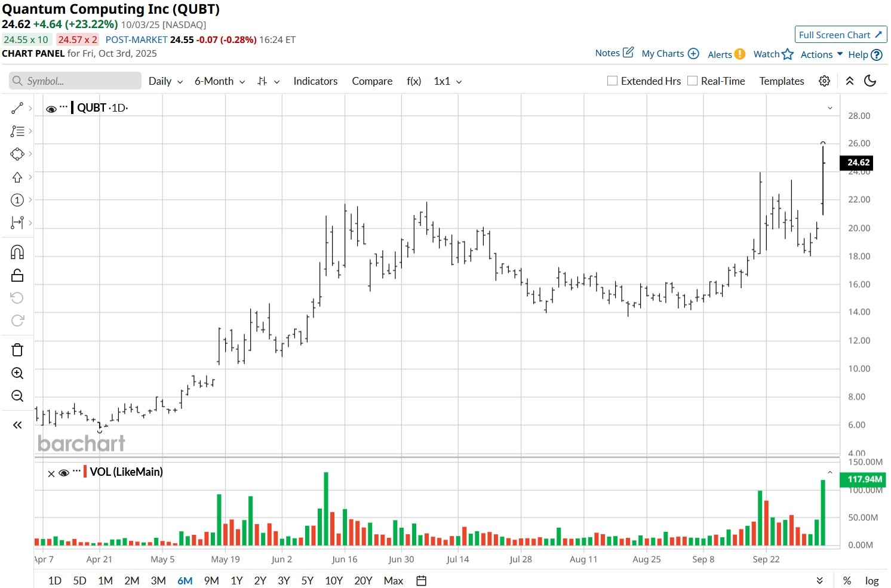Screen dimensions: 891x588
Task: Toggle QUBT series visibility eye
Action: coord(51,109)
